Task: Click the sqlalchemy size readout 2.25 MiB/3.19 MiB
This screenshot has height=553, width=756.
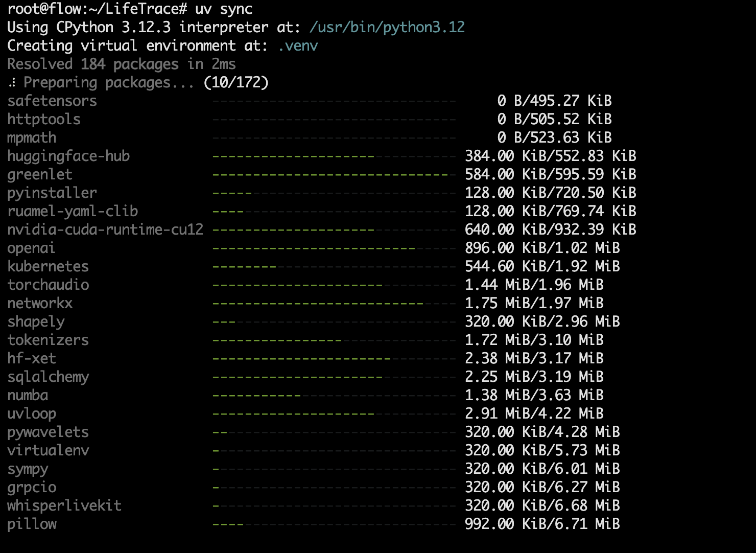Action: 534,377
